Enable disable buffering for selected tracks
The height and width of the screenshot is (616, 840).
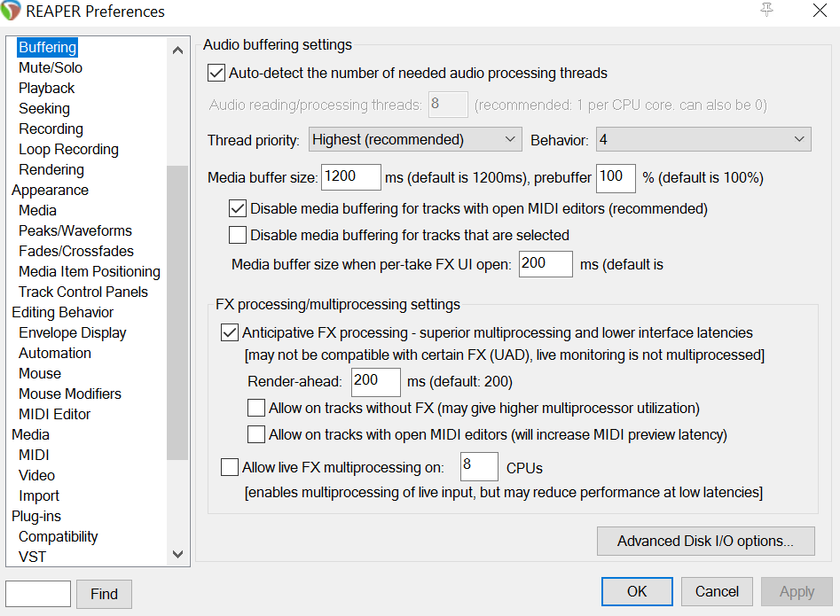click(237, 235)
